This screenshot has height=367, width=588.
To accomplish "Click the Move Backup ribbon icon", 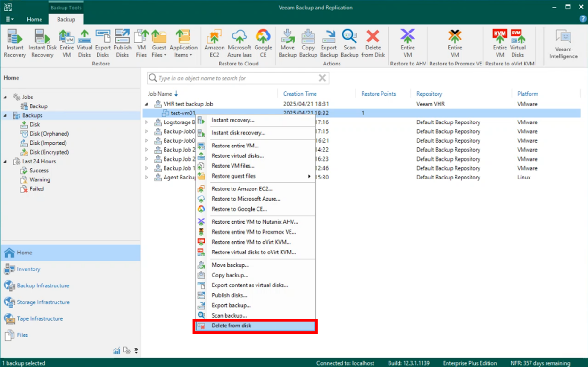I will tap(287, 43).
